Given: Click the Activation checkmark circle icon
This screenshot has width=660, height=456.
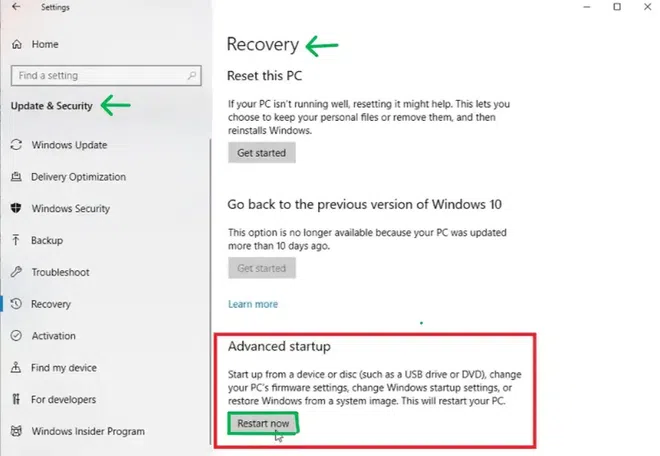Looking at the screenshot, I should [16, 336].
